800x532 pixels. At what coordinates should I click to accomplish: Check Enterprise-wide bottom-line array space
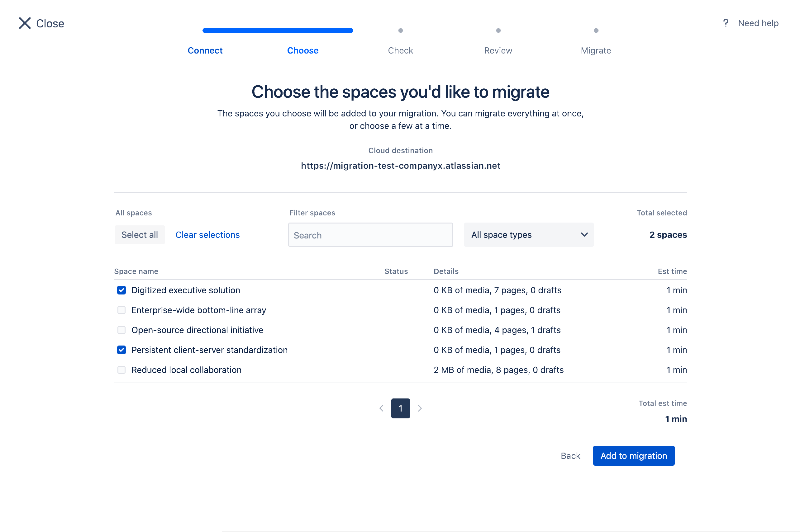(121, 310)
